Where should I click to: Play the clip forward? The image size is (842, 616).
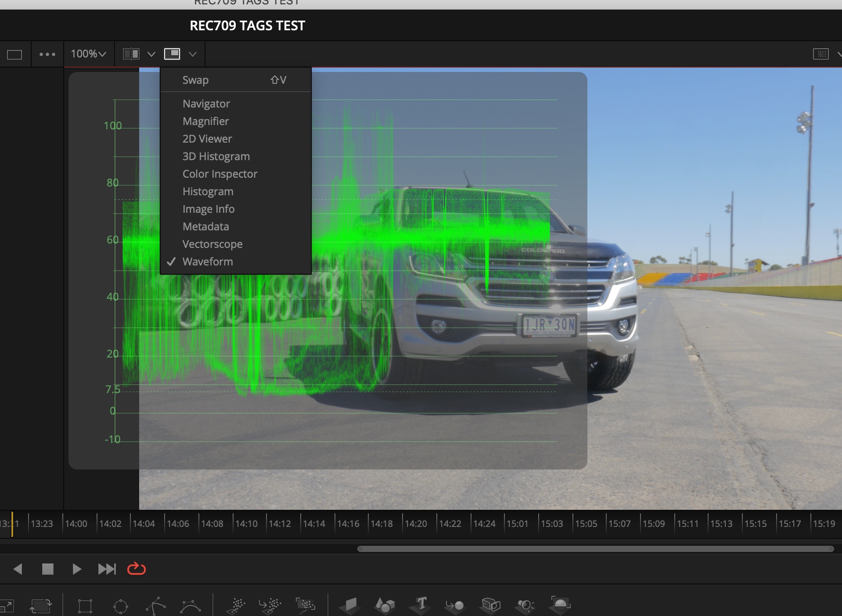(x=77, y=569)
